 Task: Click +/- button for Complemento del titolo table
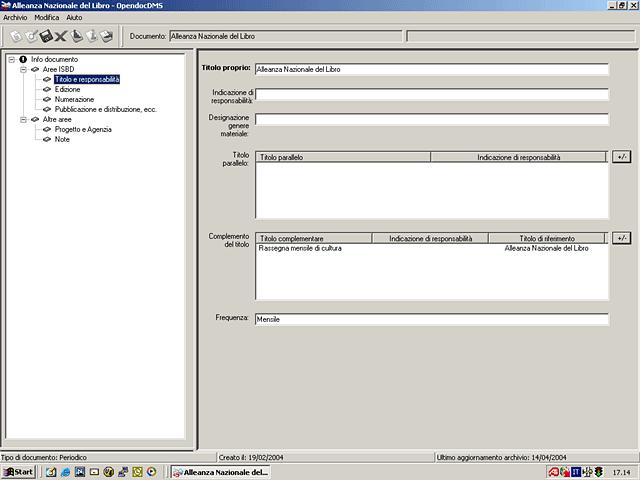(x=622, y=238)
